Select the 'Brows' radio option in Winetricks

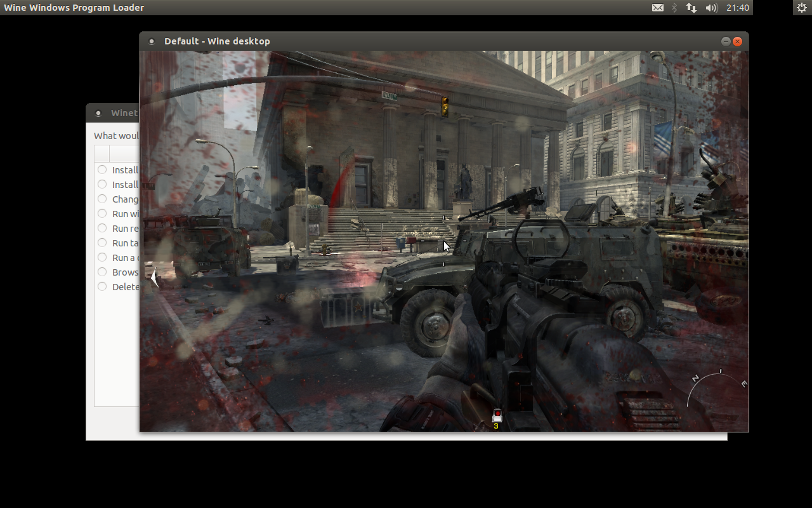102,272
